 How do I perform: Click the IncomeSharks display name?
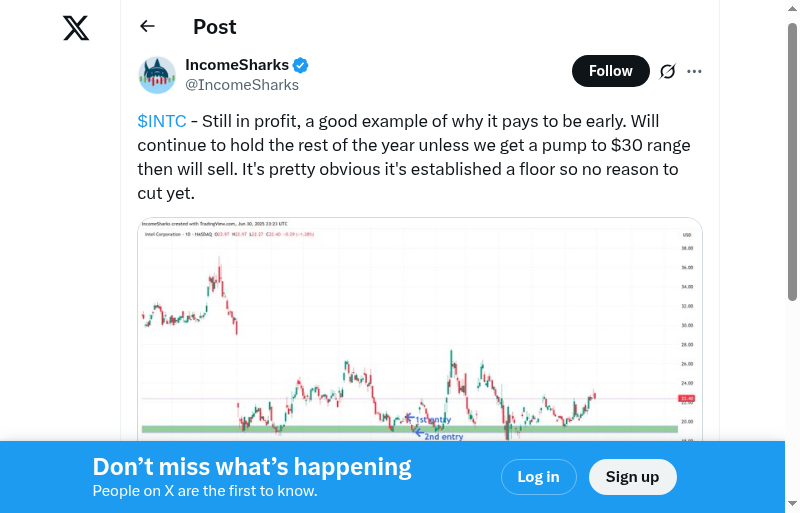point(237,66)
